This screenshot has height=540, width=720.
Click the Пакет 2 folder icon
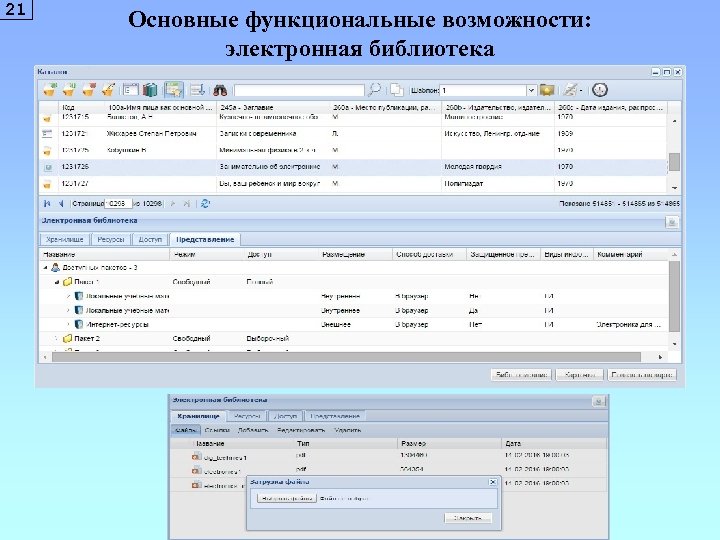[68, 338]
